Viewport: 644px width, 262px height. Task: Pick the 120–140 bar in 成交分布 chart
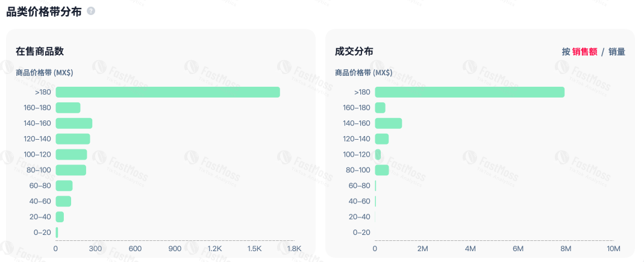pyautogui.click(x=382, y=139)
